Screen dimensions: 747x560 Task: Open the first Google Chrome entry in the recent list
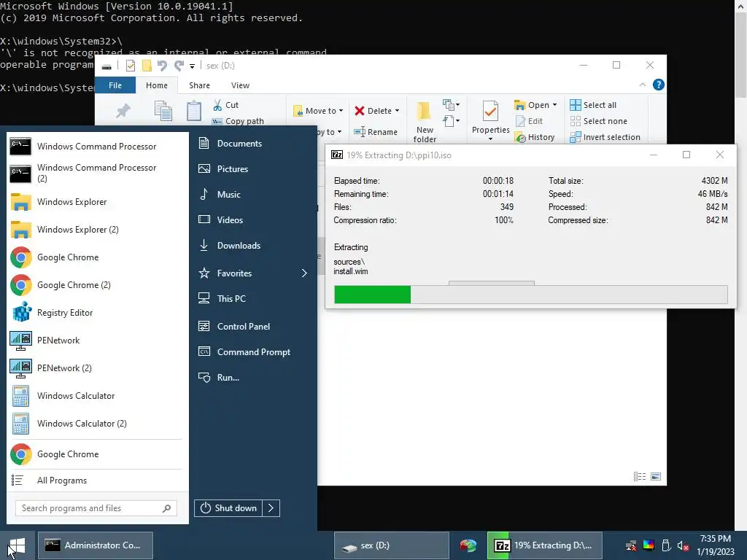tap(96, 257)
